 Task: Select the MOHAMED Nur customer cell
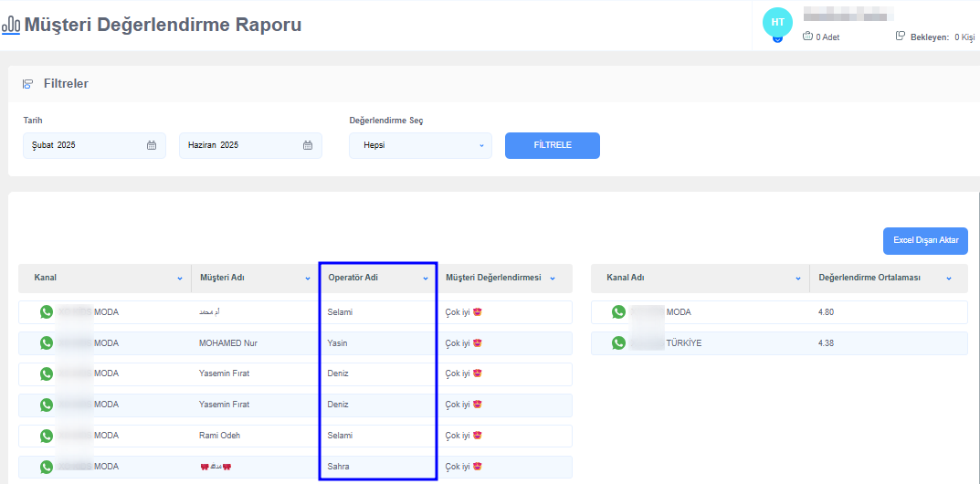pos(228,342)
